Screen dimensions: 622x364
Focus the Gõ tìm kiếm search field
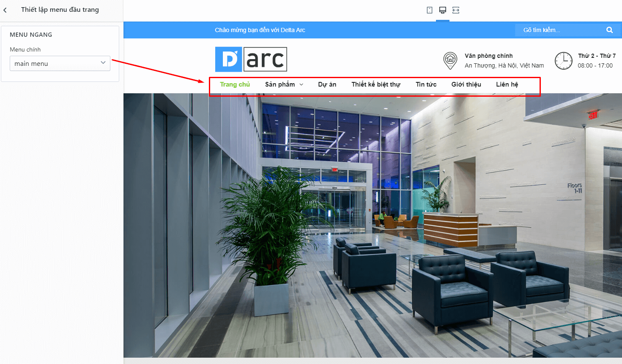tap(560, 30)
